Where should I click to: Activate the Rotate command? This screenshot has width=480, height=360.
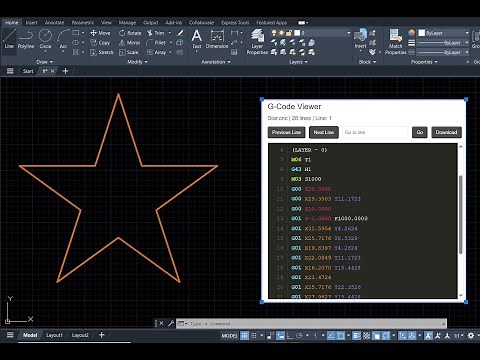(130, 33)
